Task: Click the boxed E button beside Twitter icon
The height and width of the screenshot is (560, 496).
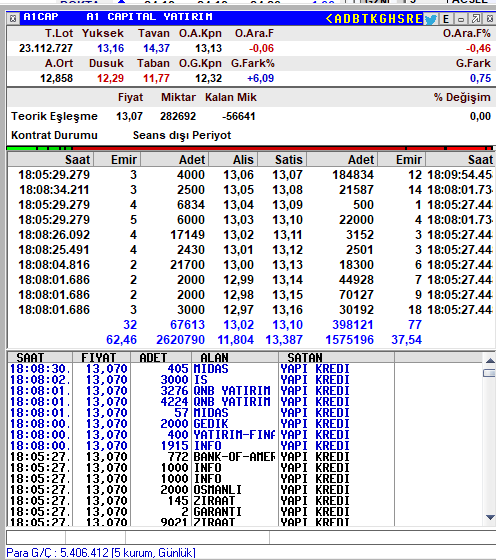Action: [446, 19]
